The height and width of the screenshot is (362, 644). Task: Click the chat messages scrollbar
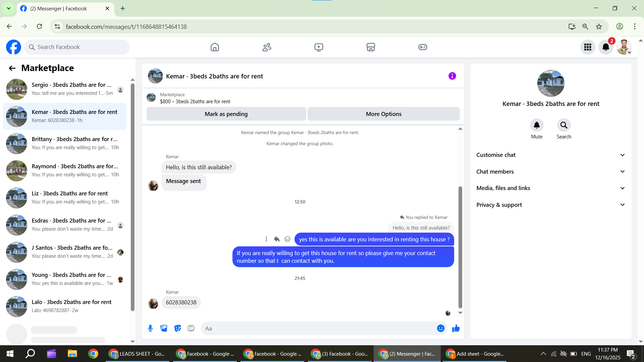[460, 247]
